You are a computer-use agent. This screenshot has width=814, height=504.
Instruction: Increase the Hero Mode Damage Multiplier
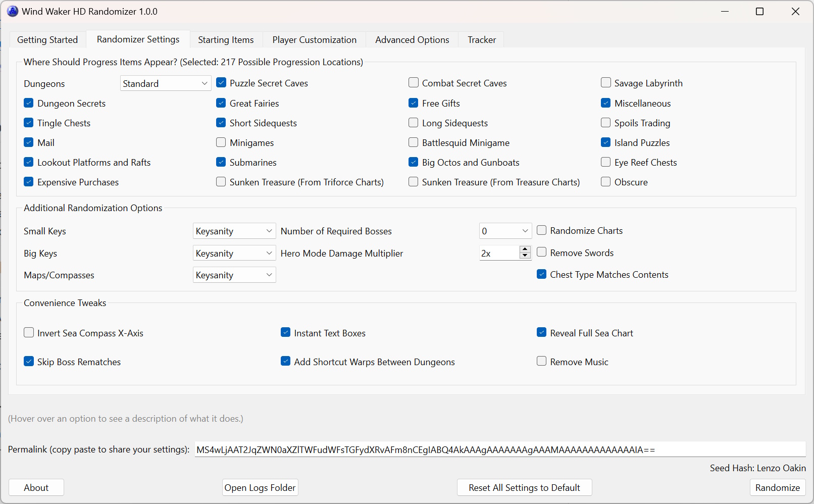coord(525,249)
